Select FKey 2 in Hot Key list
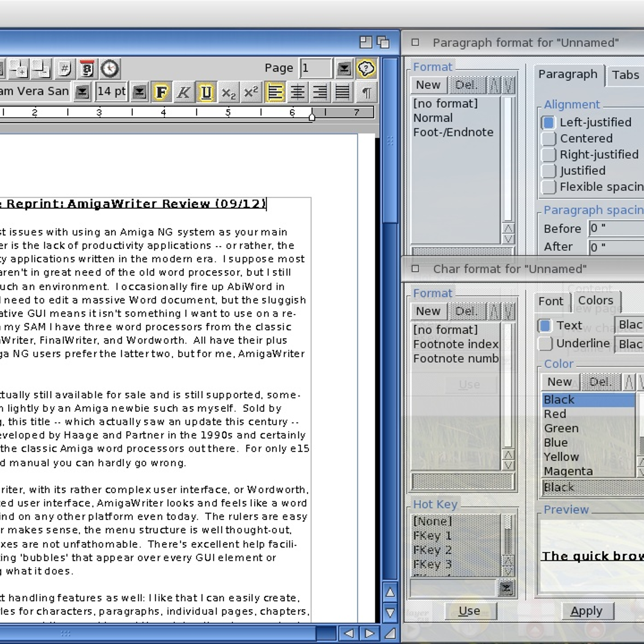644x644 pixels. coord(456,550)
